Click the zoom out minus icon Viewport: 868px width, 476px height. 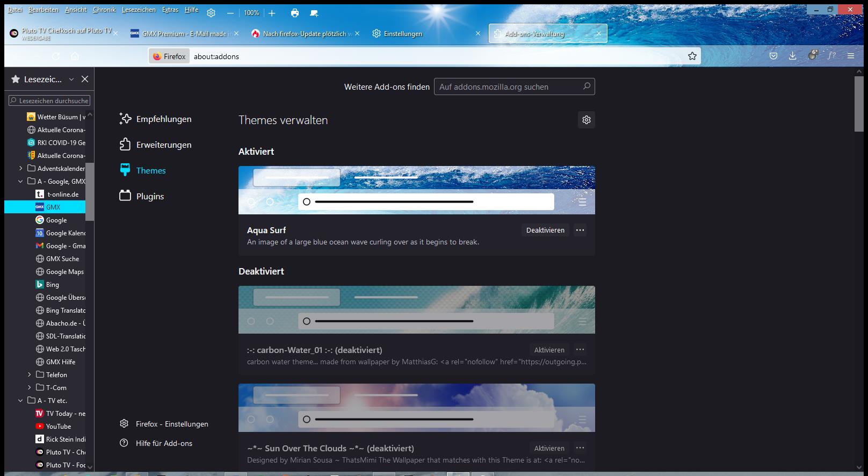[x=230, y=13]
